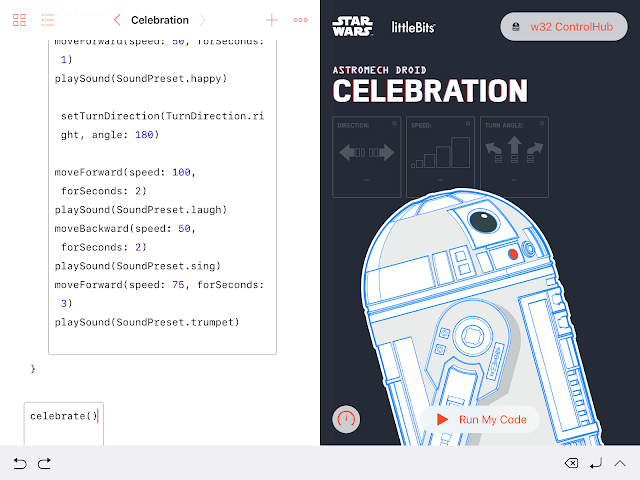
Task: Click the droid icon in ControlHub button
Action: coord(516,27)
